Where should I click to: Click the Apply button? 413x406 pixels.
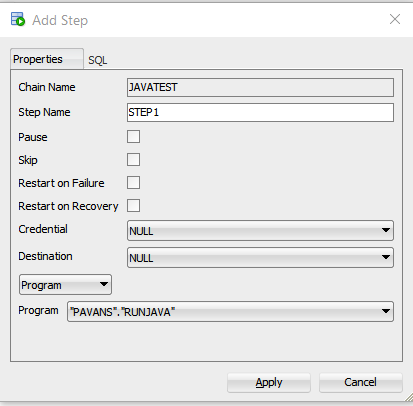coord(269,382)
